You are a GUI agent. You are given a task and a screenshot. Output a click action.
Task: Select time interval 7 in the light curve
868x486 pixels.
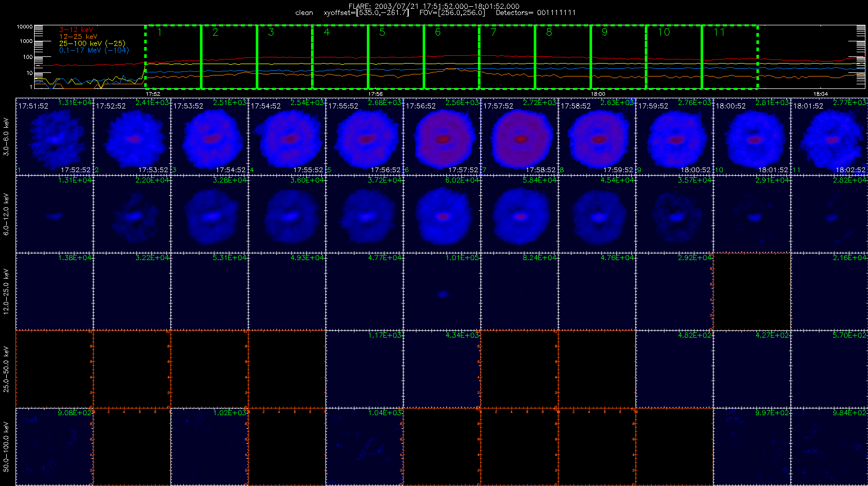tap(507, 57)
